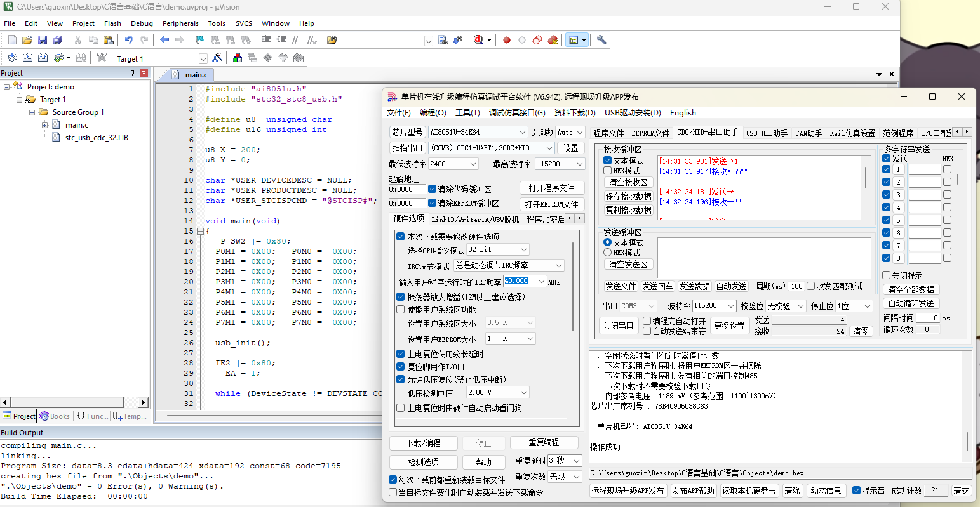Disable all breakpoints with double circle icon
The height and width of the screenshot is (507, 980).
pyautogui.click(x=537, y=40)
